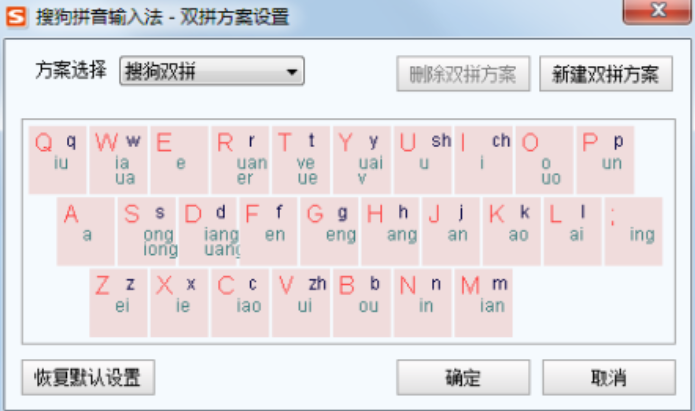Confirm settings with the 确定 button

click(463, 378)
